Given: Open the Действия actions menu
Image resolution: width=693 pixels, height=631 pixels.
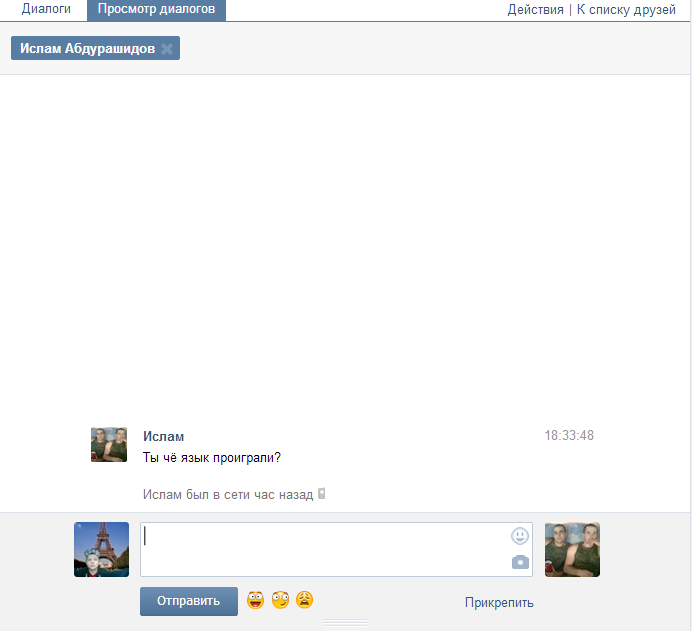Looking at the screenshot, I should pos(536,10).
